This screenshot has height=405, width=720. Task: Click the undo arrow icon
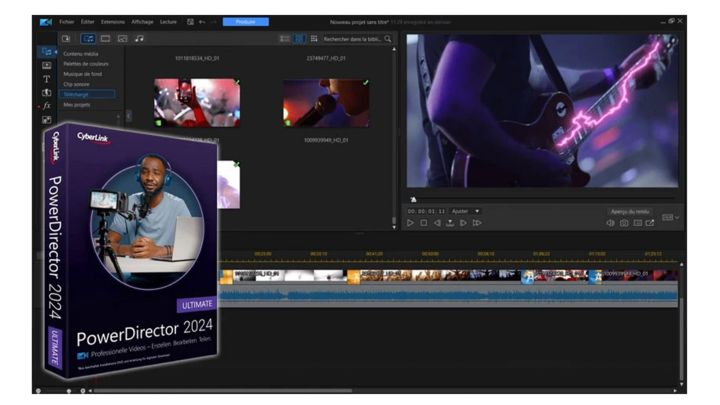(202, 22)
